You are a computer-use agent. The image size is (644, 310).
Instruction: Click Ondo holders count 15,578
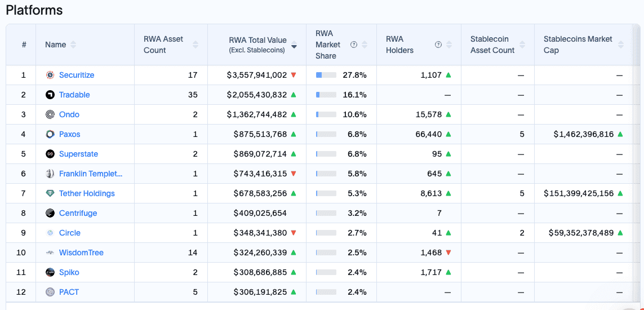coord(429,114)
